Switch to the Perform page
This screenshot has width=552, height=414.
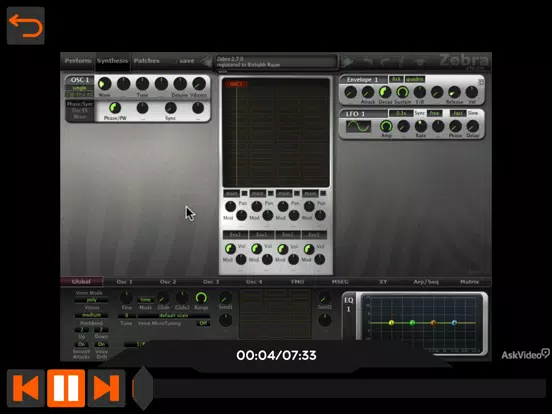click(x=78, y=61)
